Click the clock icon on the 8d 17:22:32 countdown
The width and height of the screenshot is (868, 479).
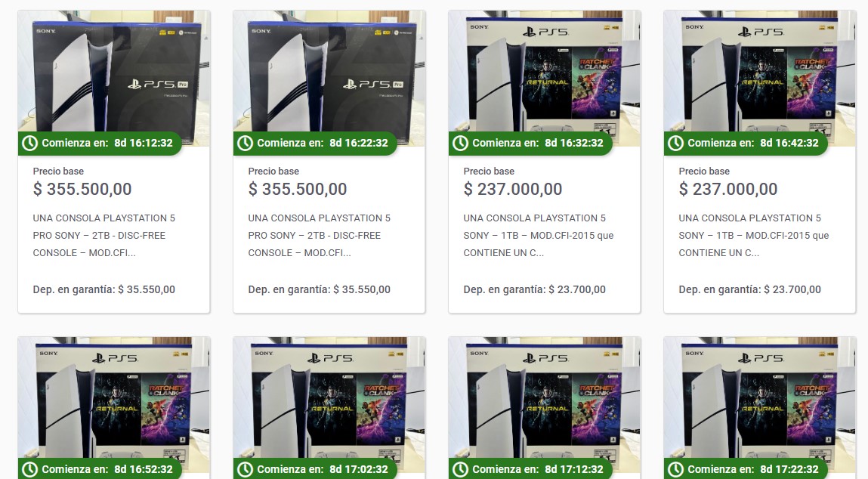coord(676,469)
